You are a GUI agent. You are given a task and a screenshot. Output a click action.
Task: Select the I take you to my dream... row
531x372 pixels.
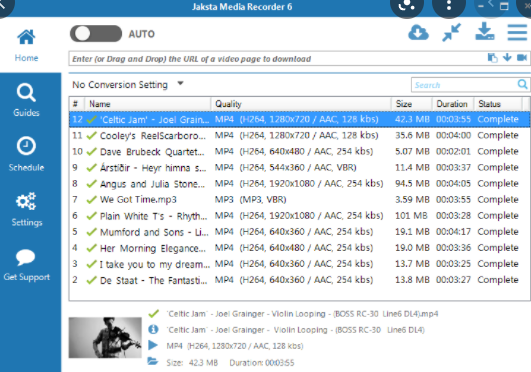[x=299, y=264]
